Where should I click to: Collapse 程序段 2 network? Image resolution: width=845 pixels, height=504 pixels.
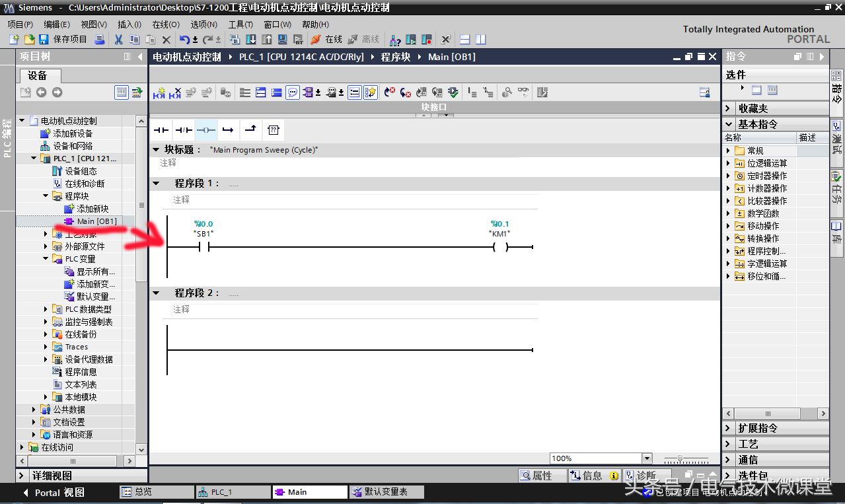[156, 293]
